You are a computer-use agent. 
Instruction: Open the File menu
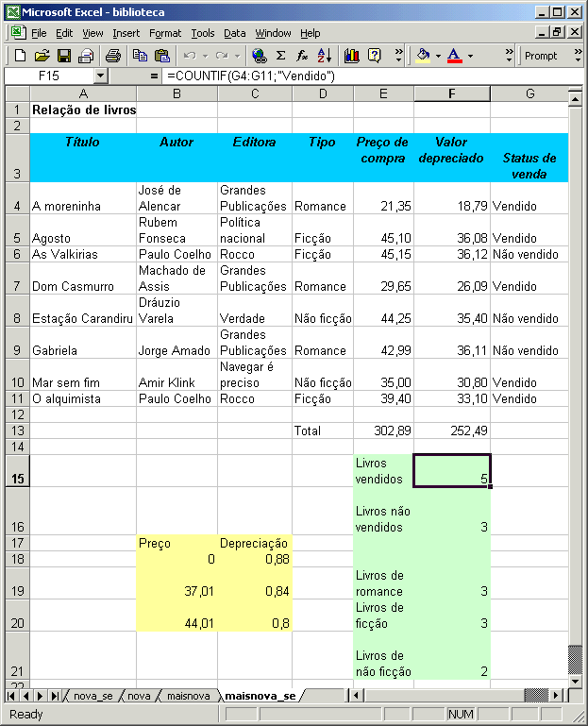pyautogui.click(x=39, y=33)
